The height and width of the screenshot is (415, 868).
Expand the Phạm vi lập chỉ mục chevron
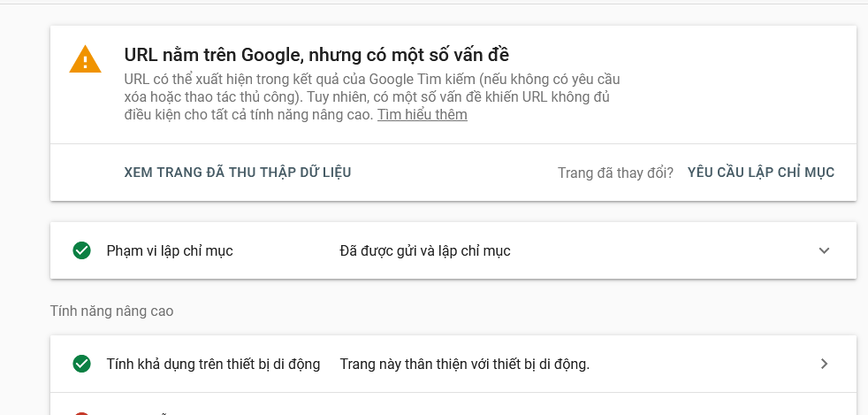(825, 250)
